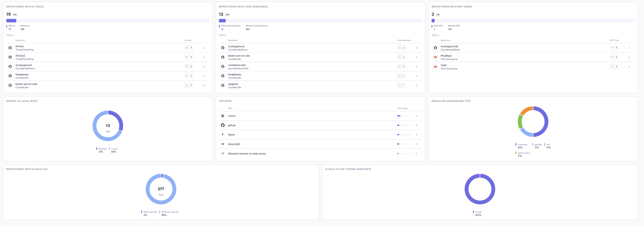Click the Playwright icon in Top MCPs
The height and width of the screenshot is (226, 644).
pyautogui.click(x=223, y=144)
